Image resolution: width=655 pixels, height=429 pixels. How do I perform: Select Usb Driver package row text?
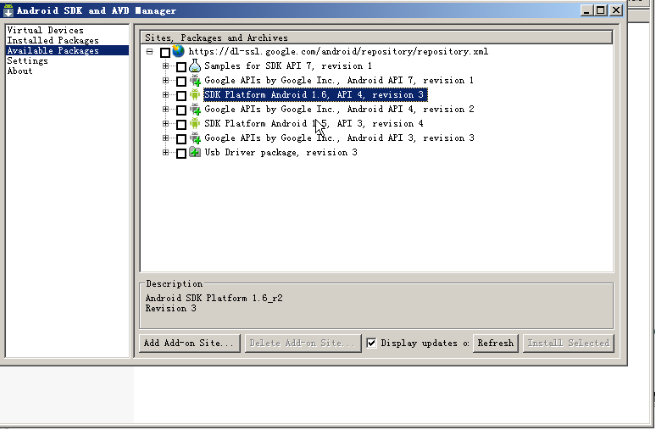click(281, 152)
